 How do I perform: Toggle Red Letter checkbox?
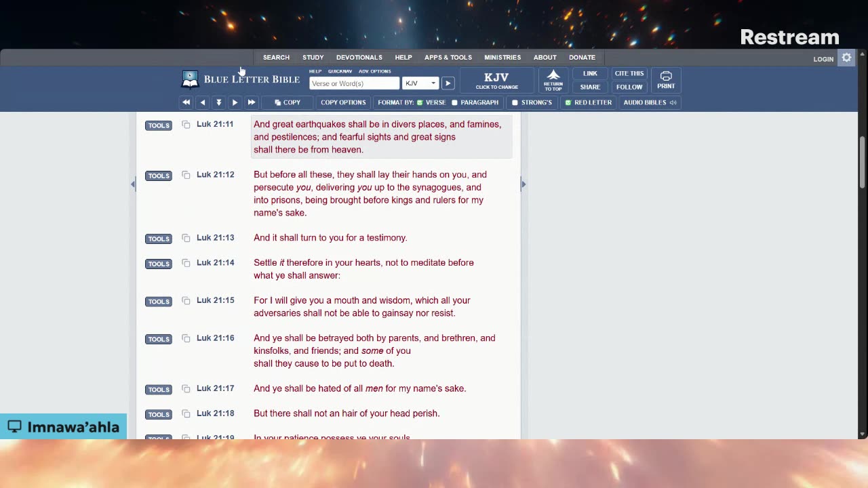[x=568, y=102]
